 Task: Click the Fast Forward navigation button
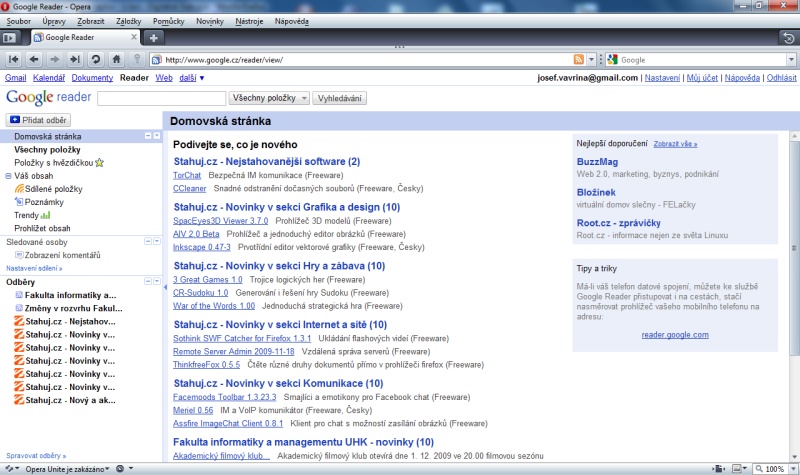coord(75,60)
